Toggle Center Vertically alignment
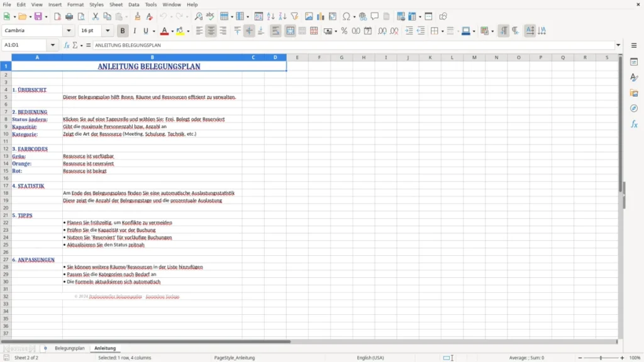Image resolution: width=644 pixels, height=362 pixels. [249, 31]
